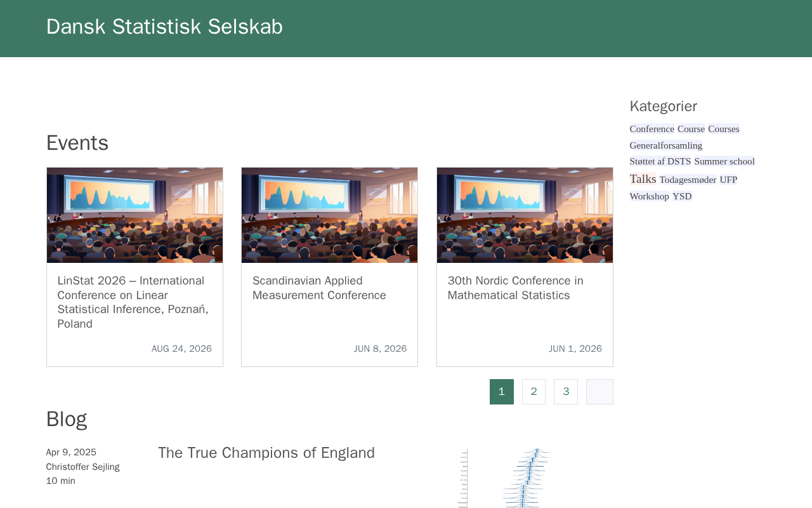Open 30th Nordic Conference in Mathematical Statistics title
The image size is (812, 508).
(x=515, y=288)
